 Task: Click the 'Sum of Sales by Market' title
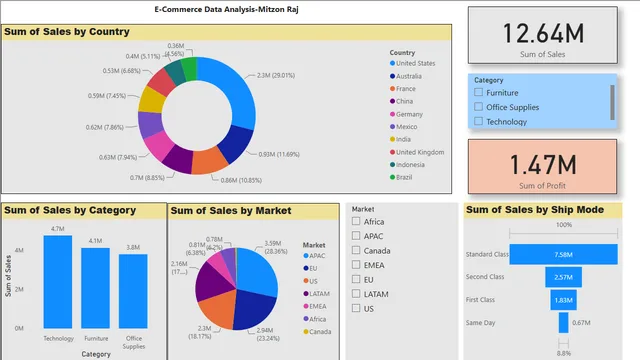231,211
